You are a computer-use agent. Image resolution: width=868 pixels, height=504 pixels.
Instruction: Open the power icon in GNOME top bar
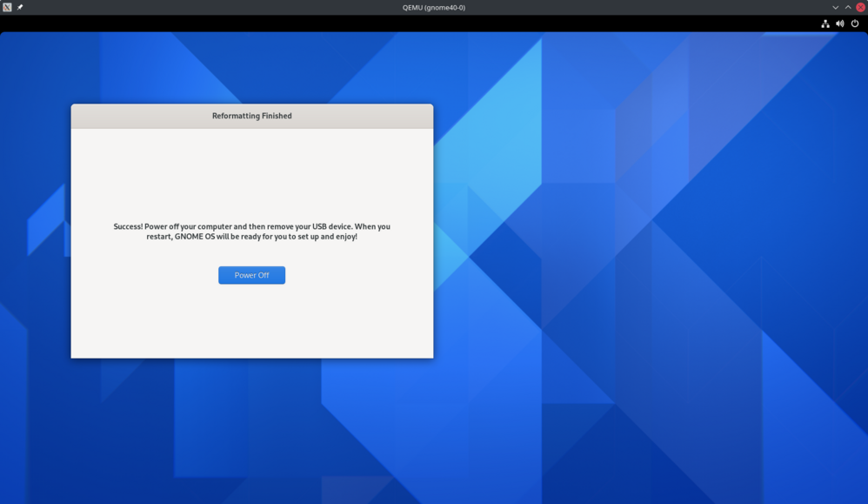tap(855, 24)
